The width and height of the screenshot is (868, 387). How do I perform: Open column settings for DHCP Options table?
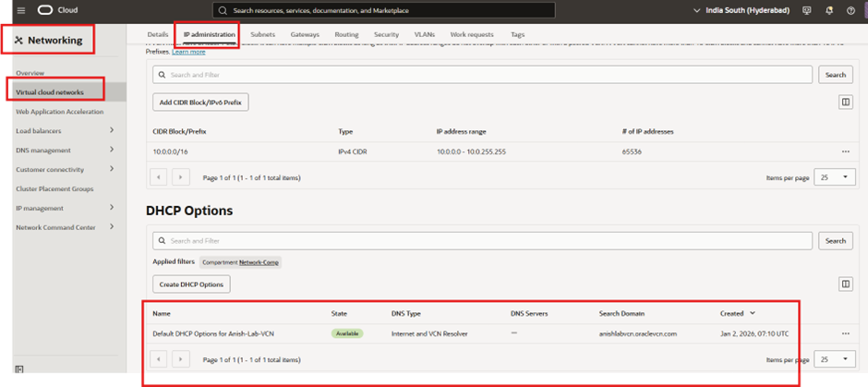tap(845, 284)
